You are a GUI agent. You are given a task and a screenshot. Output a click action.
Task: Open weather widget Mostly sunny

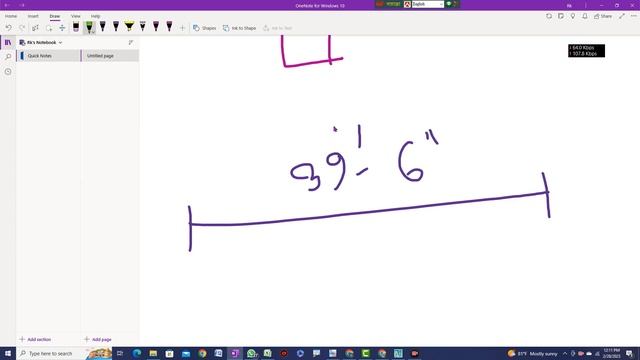[x=532, y=353]
